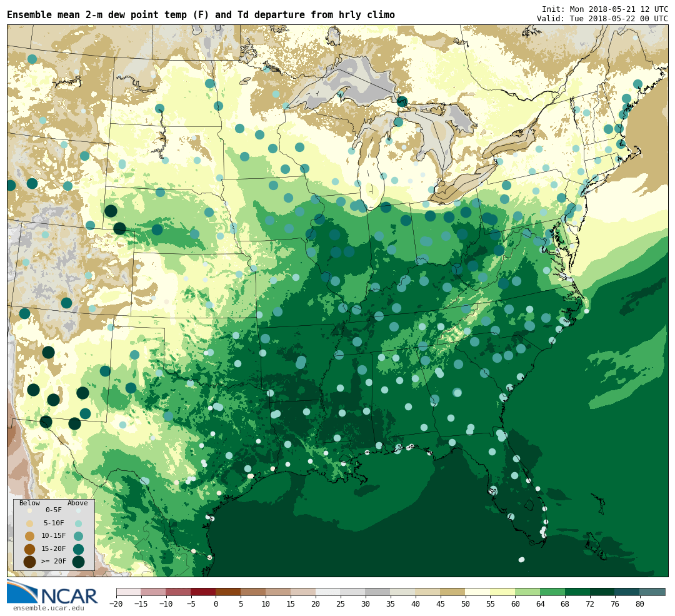Click the ensemble.ucar.edu website text
This screenshot has width=675, height=616.
(x=49, y=608)
